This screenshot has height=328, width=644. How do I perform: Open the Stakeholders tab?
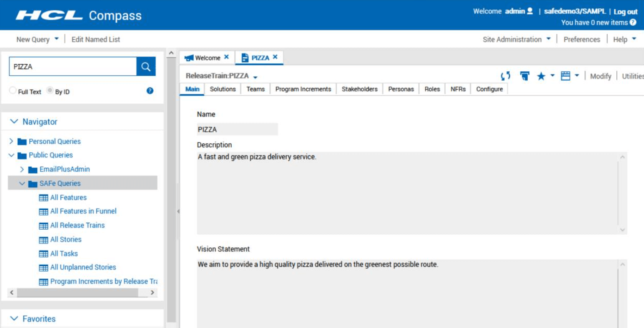tap(360, 89)
